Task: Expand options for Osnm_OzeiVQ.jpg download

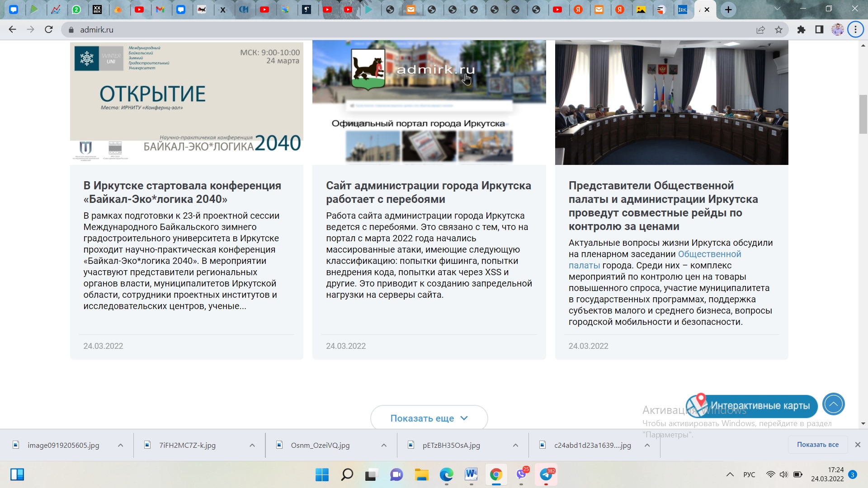Action: pos(384,445)
